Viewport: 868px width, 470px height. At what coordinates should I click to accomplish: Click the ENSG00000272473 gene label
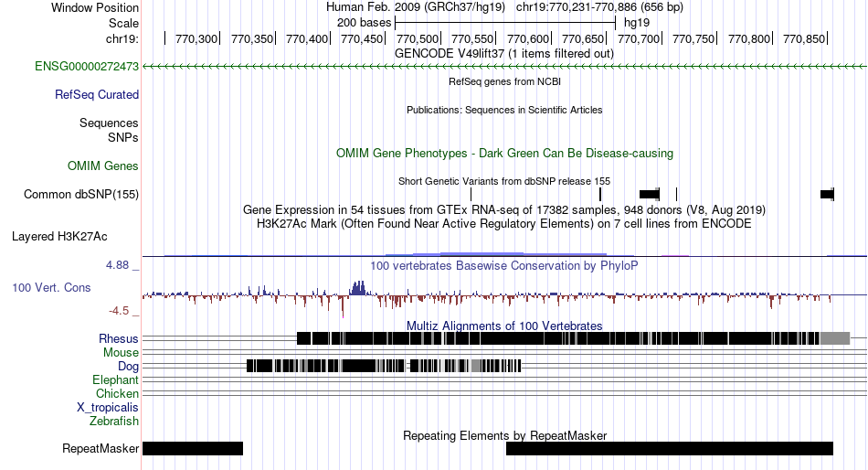click(87, 67)
